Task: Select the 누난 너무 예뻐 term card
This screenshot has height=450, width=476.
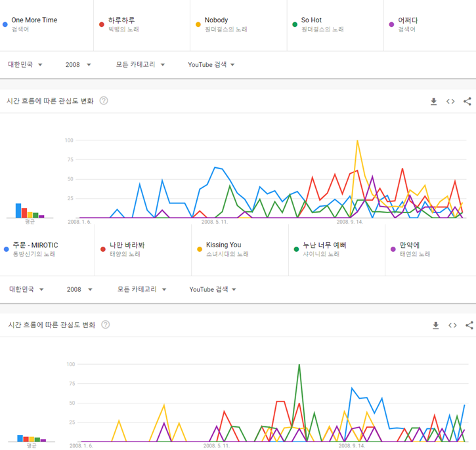Action: coord(337,250)
